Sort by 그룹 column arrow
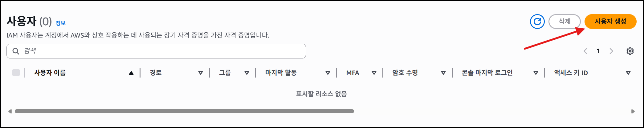 [x=247, y=73]
